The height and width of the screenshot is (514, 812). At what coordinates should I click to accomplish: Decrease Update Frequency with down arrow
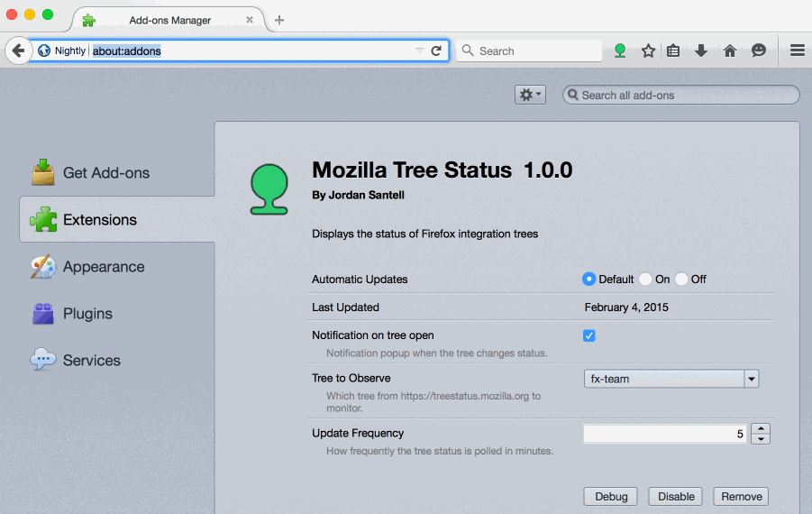pyautogui.click(x=761, y=439)
